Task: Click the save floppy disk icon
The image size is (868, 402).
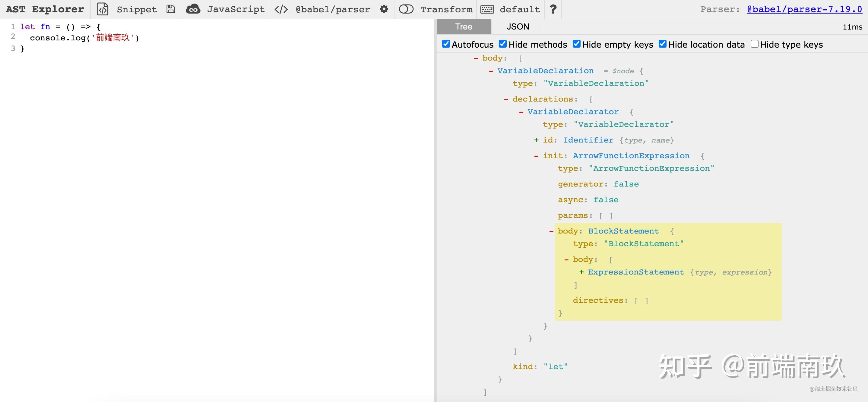Action: [x=171, y=9]
